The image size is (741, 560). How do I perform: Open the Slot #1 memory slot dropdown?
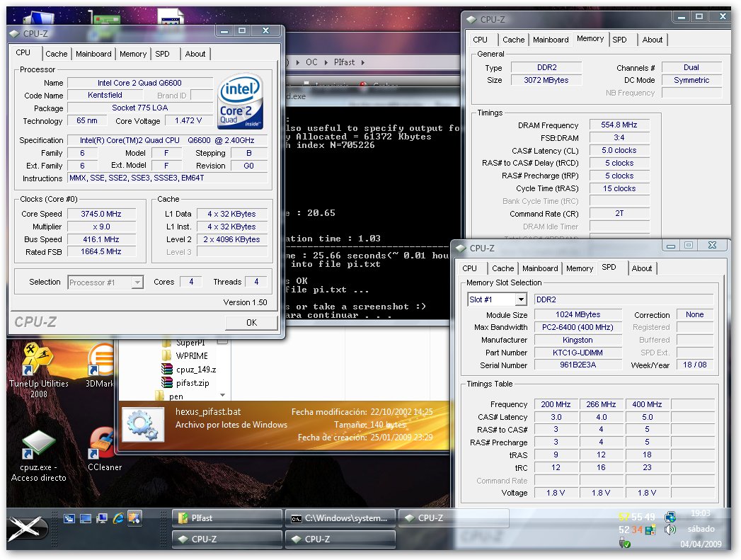pyautogui.click(x=521, y=299)
